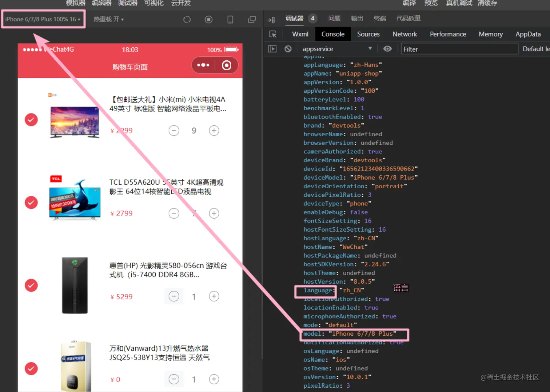The image size is (550, 392).
Task: Click the 可视化 toolbar button
Action: tap(154, 3)
